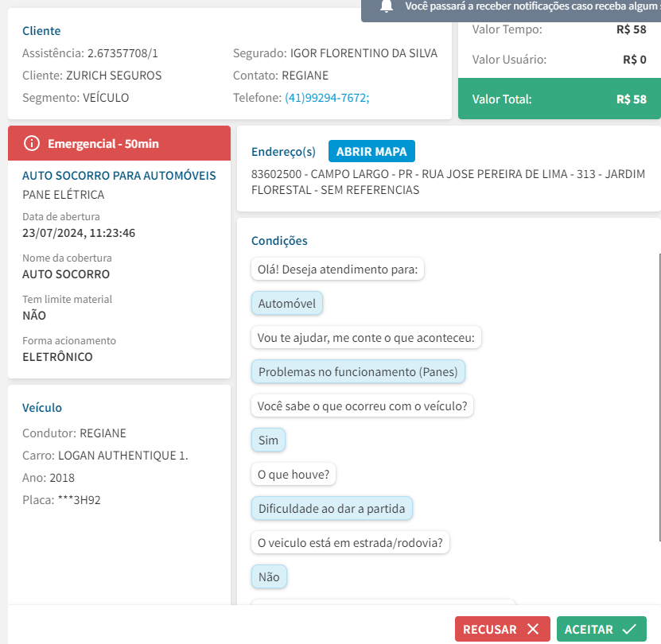This screenshot has height=644, width=661.
Task: Click the ELETRÔNICO activation value
Action: pos(57,357)
